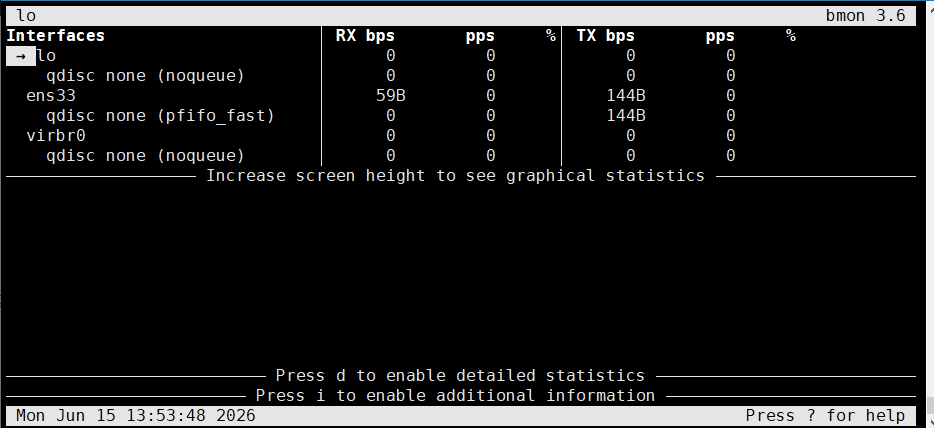Viewport: 934px width, 428px height.
Task: Click the TX percent column header
Action: [790, 36]
